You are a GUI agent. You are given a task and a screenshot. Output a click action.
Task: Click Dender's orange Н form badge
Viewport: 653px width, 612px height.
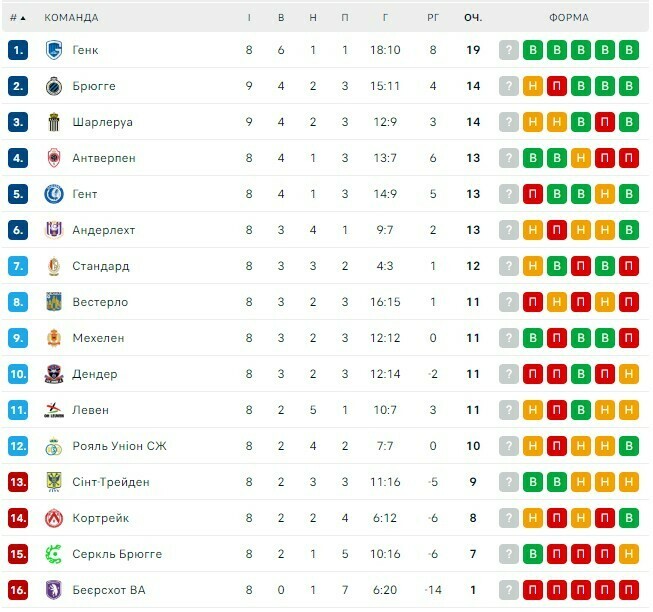click(629, 374)
